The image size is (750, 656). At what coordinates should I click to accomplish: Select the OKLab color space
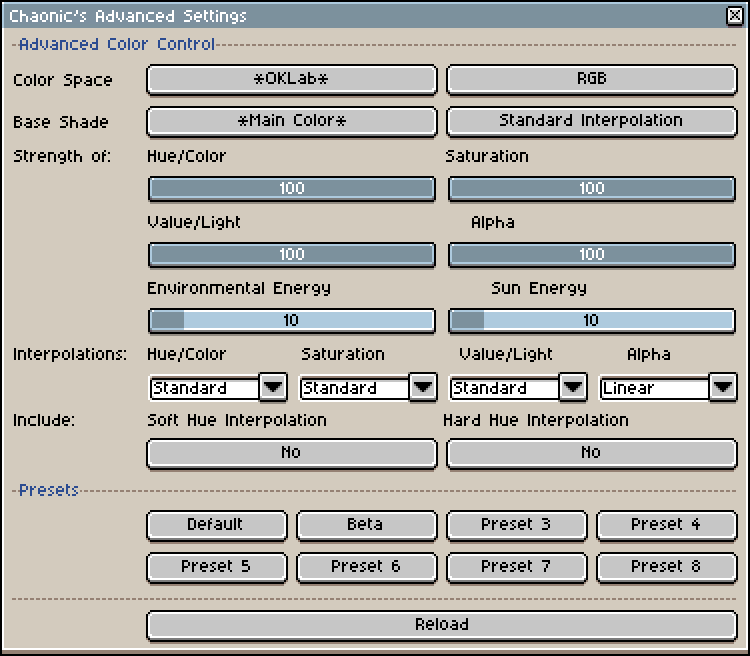point(292,79)
